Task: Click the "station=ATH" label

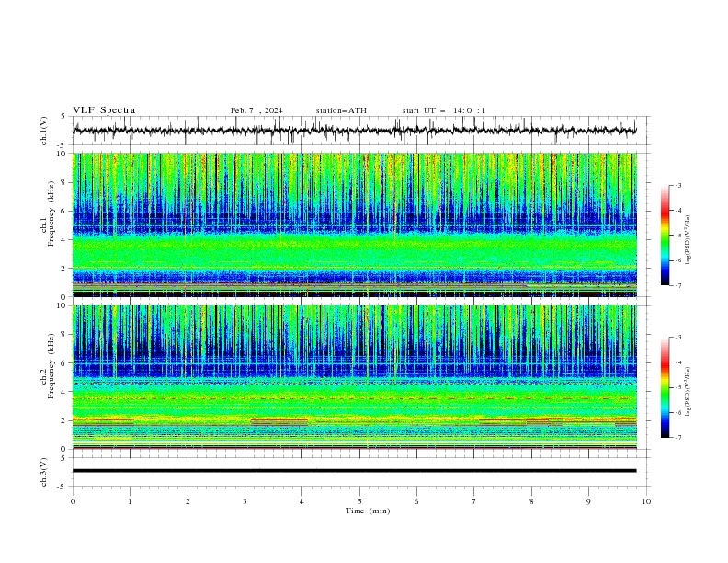Action: (x=341, y=110)
